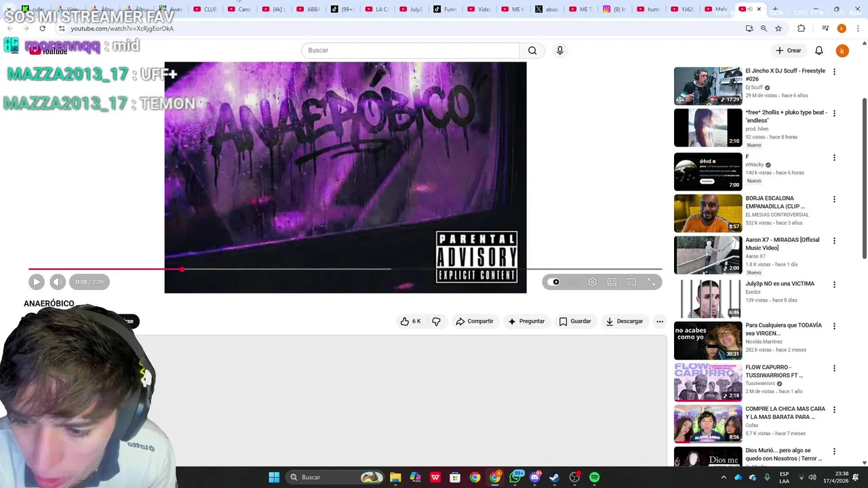Switch to the July3 browser tab

point(412,9)
